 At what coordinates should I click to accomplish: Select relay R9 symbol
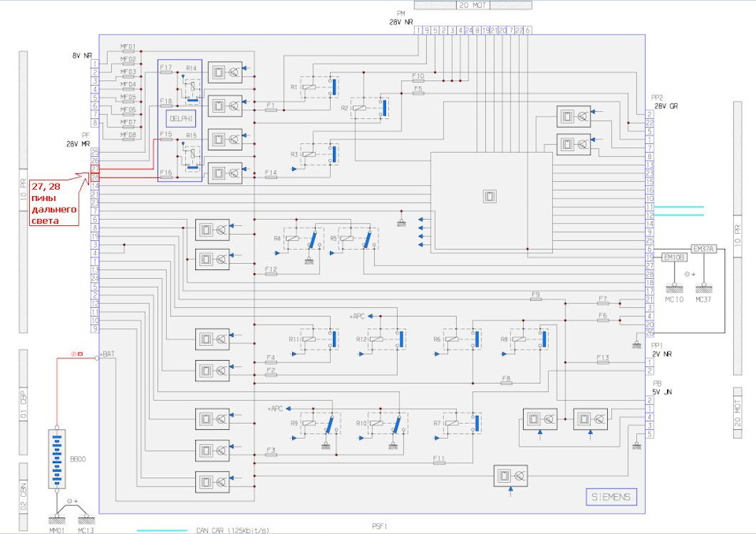tap(321, 423)
